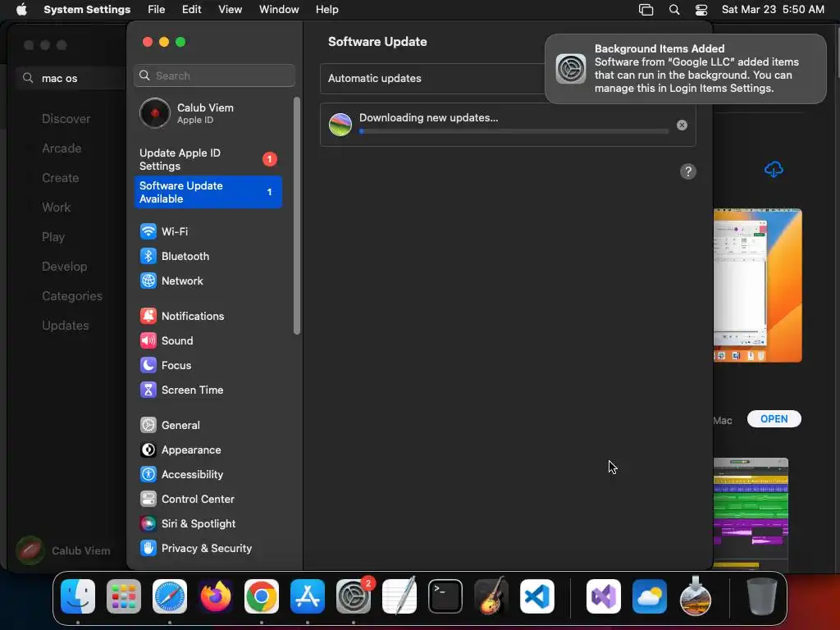This screenshot has height=630, width=840.
Task: Click Stage Manager icon in menu bar
Action: (x=646, y=10)
